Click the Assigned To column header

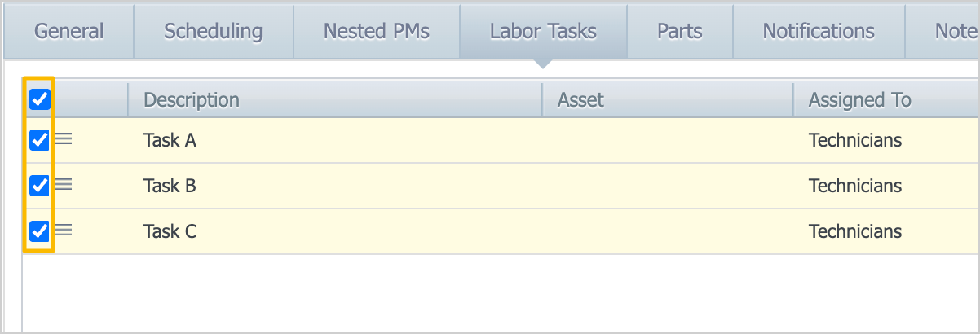pos(859,100)
